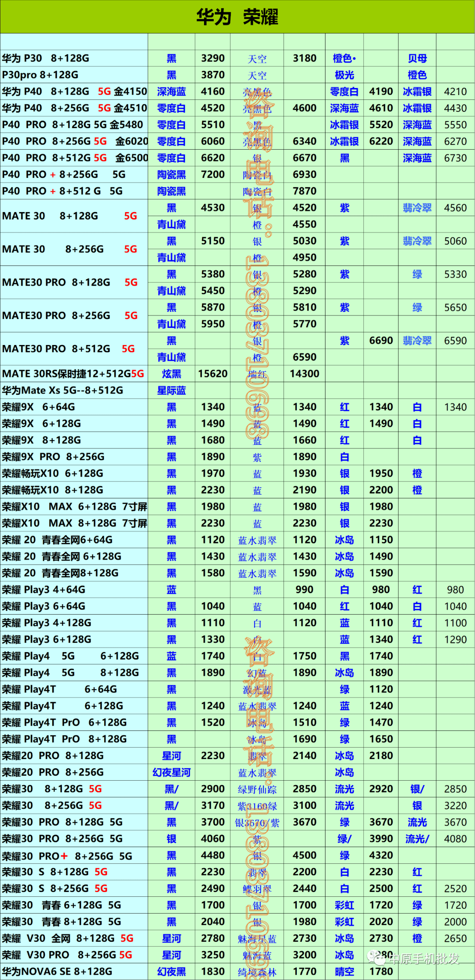Click price 6340 in P40 PRO 8+256G row
This screenshot has height=980, width=475.
[x=305, y=141]
